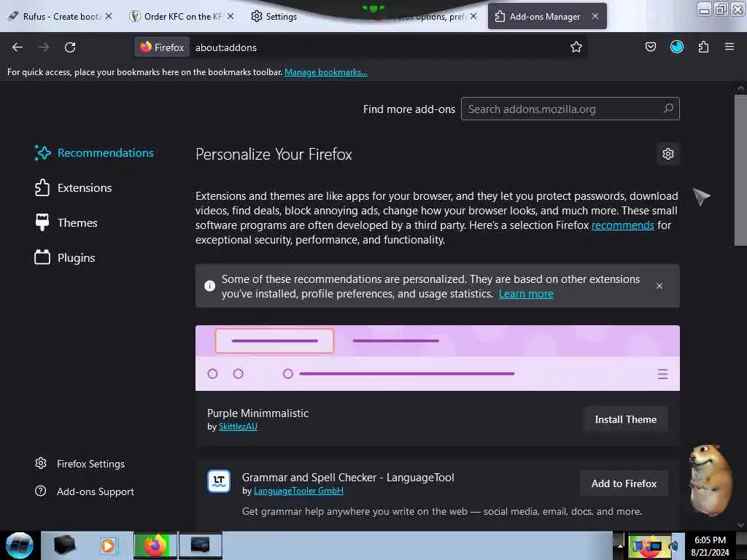The image size is (747, 560).
Task: Click the Search addons.mozilla.org field
Action: click(x=570, y=109)
